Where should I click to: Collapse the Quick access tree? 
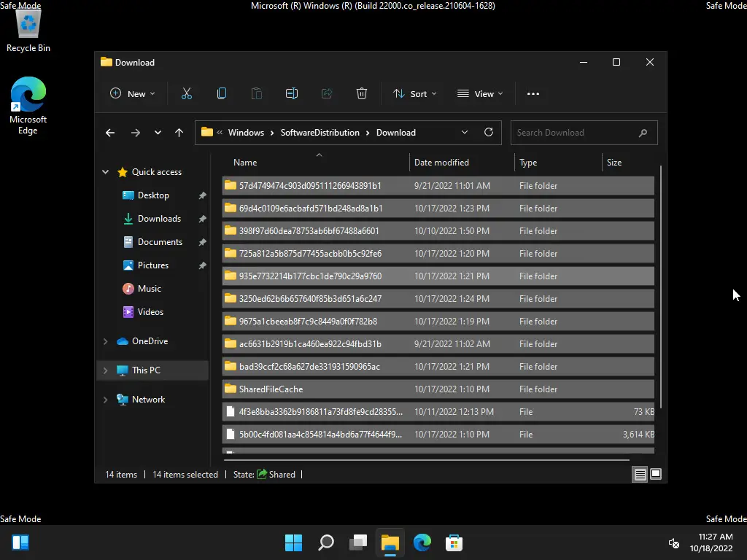pos(105,172)
